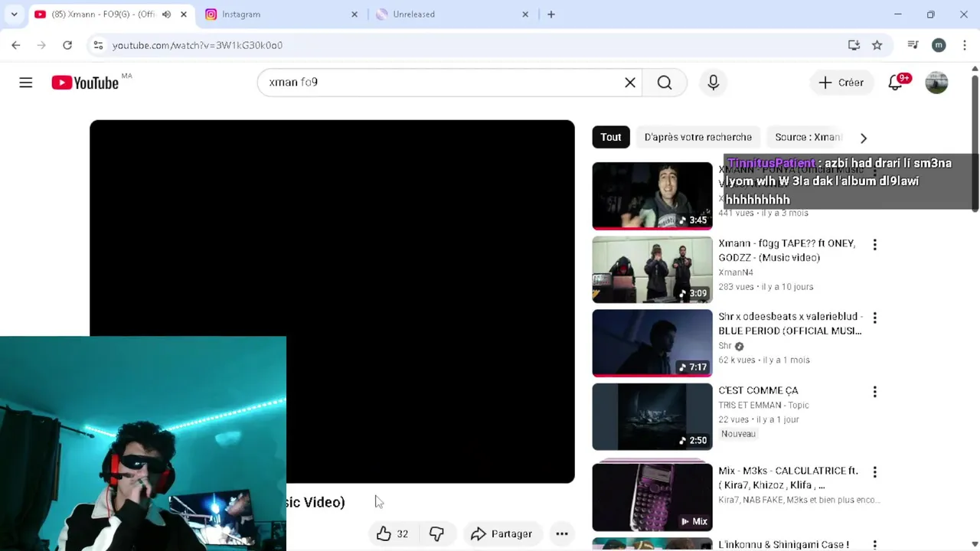Select the Tout filter chip
980x551 pixels.
coord(611,137)
